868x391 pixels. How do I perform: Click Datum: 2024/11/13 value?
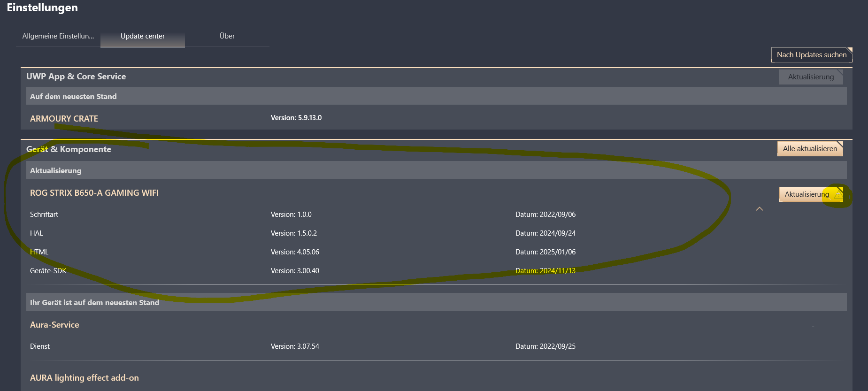coord(545,271)
